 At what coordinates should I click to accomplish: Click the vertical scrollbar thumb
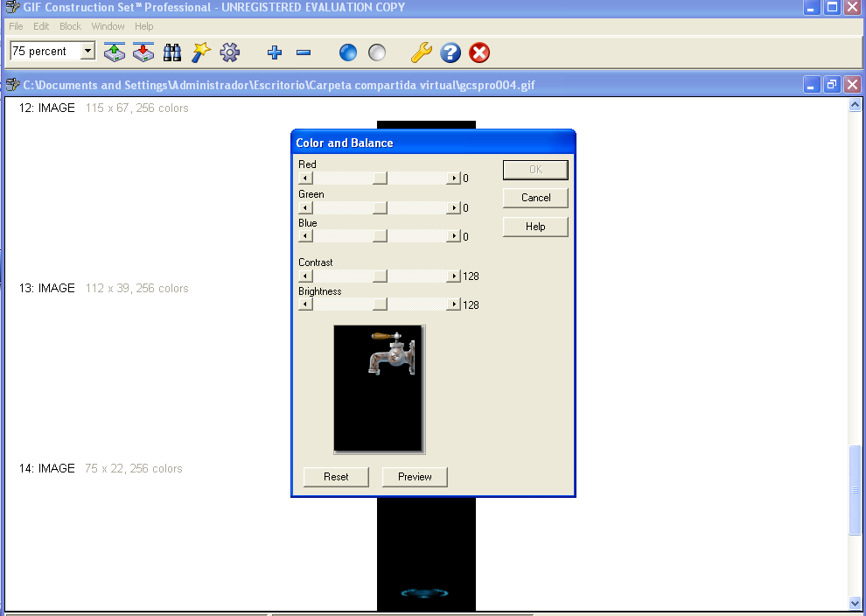855,489
